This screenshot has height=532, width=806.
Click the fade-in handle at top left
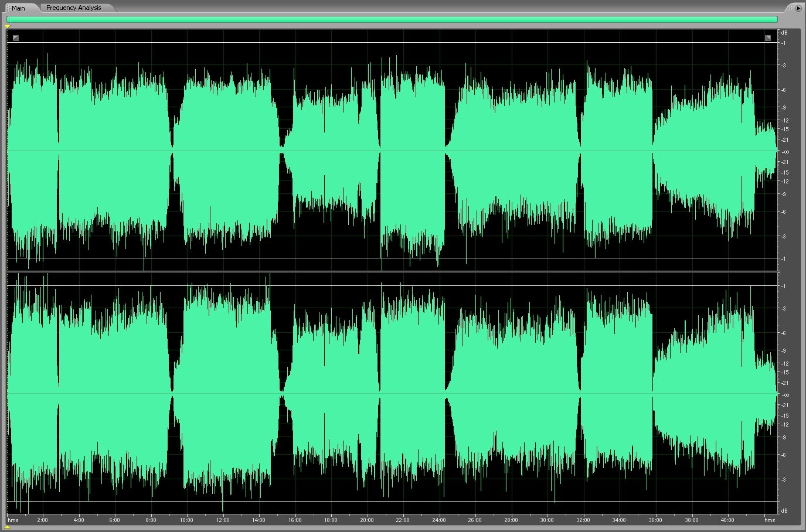[x=16, y=38]
